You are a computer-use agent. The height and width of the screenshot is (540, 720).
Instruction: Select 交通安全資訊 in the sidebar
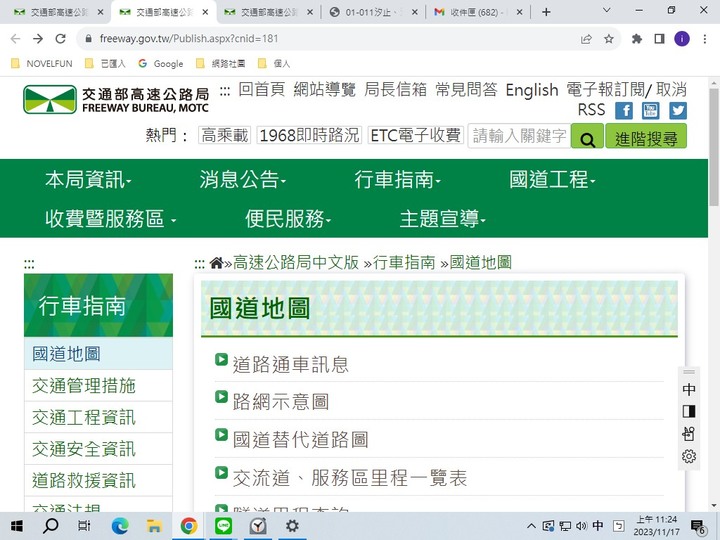pyautogui.click(x=98, y=449)
